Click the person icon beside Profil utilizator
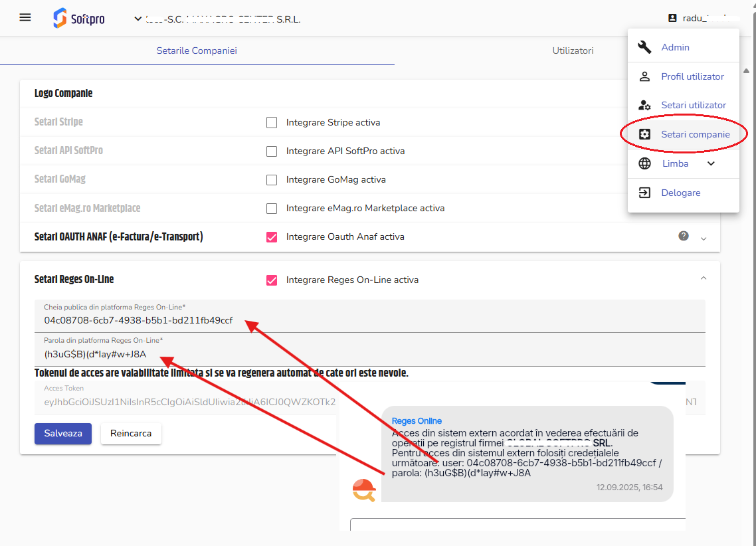Screen dimensions: 756x546 click(x=644, y=76)
